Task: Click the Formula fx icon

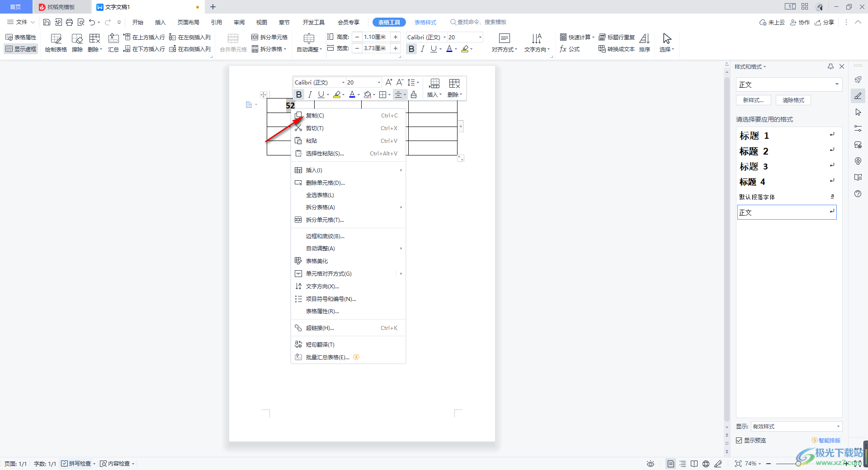Action: click(570, 49)
